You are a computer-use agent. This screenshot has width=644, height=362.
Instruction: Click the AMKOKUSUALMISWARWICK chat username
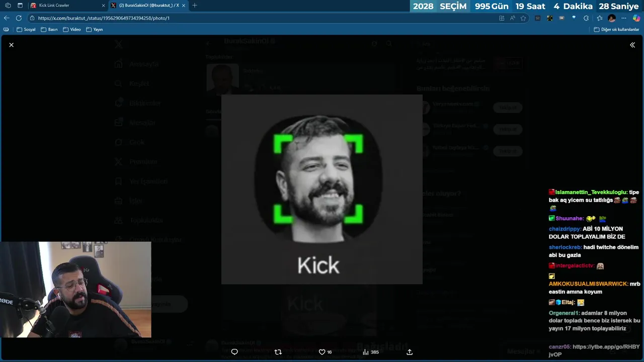[x=588, y=284]
